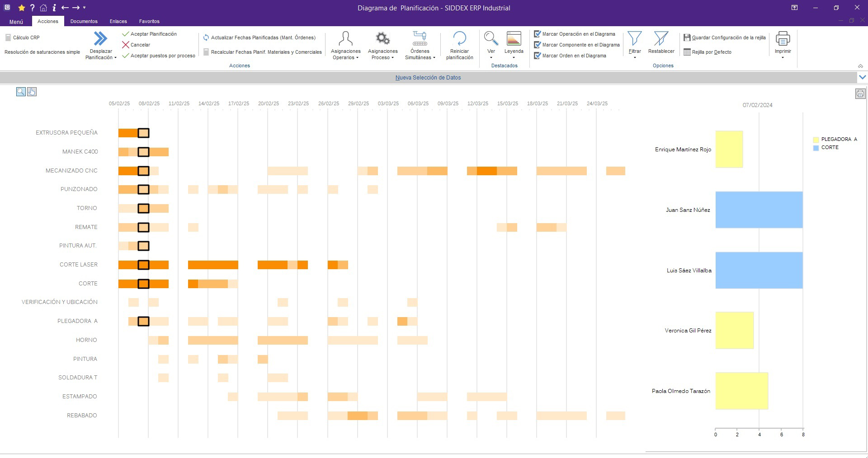Switch to the Documentos tab

tap(84, 21)
